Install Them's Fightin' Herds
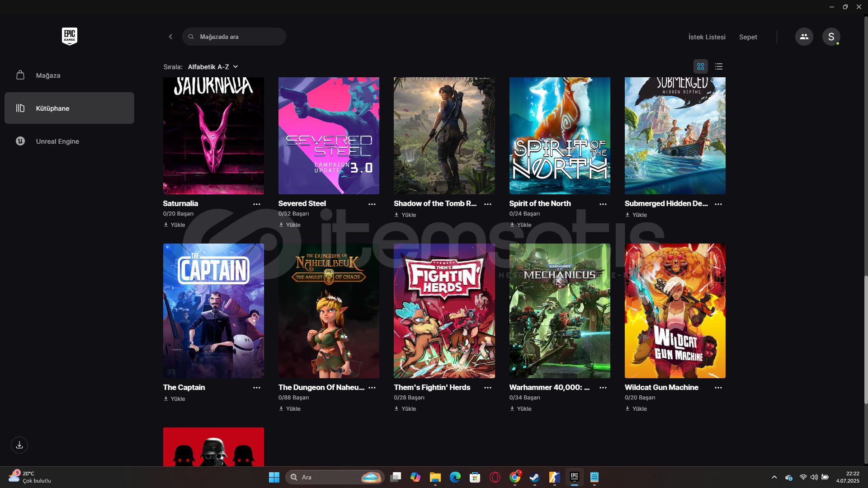The image size is (868, 488). point(405,408)
